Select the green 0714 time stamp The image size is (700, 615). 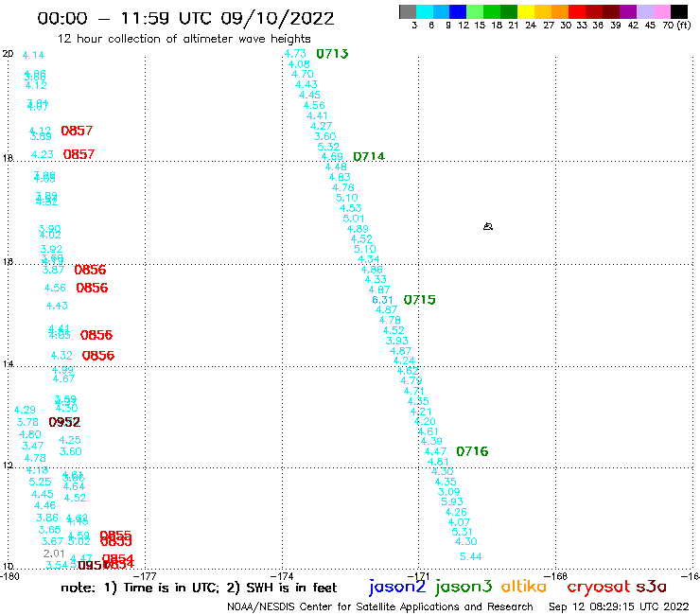pos(369,156)
